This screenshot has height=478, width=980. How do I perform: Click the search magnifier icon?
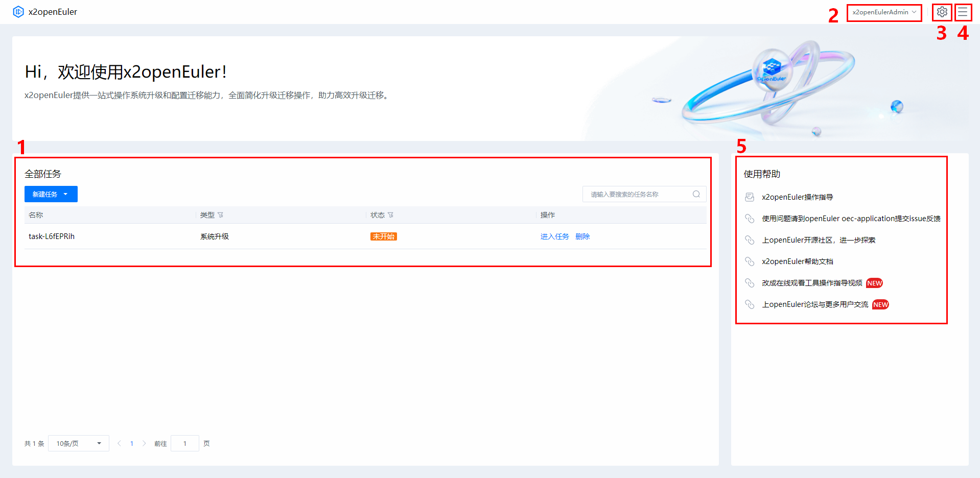click(696, 194)
